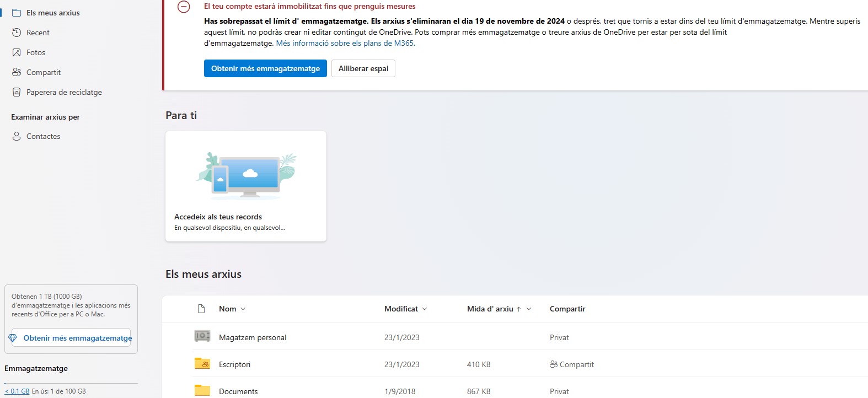868x398 pixels.
Task: Click the 410 KB size cell
Action: [x=479, y=364]
